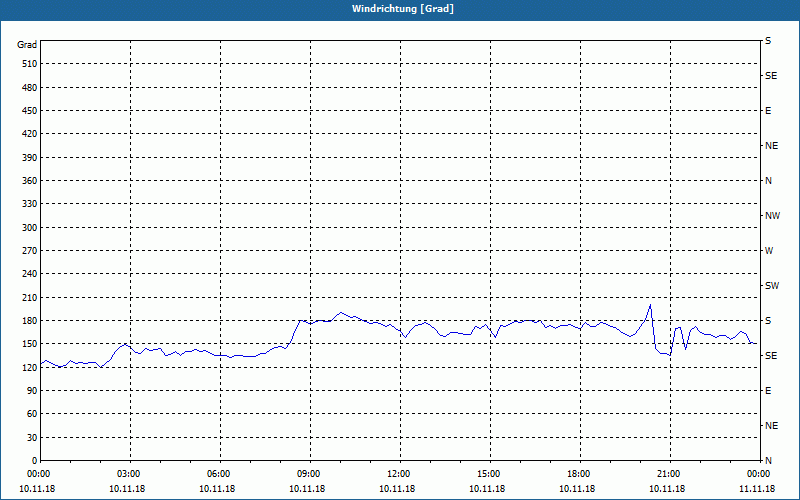Click the 10.11.18 date below 18:00

[x=577, y=489]
